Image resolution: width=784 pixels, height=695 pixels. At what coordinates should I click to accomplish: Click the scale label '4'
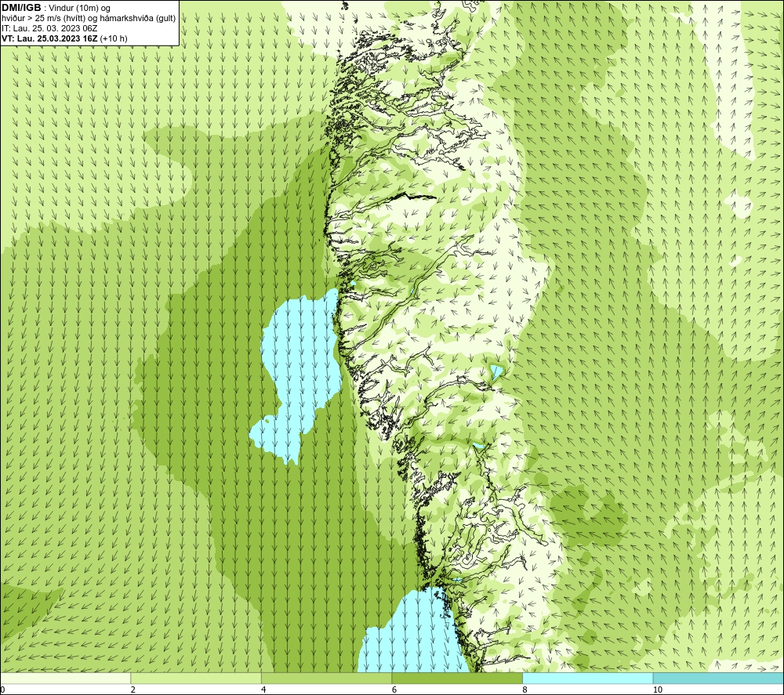tap(263, 690)
